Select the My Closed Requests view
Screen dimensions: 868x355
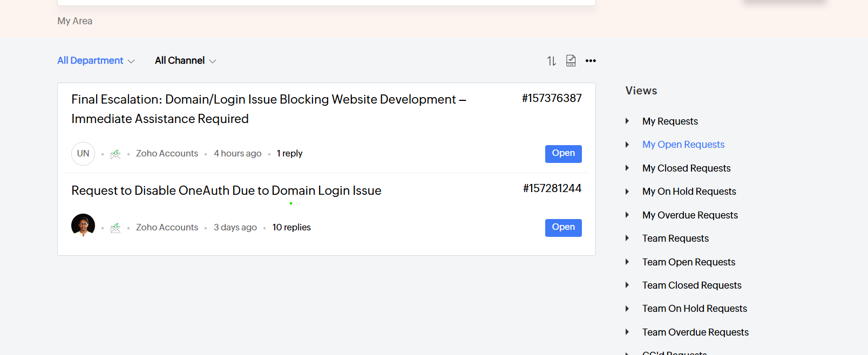[x=686, y=168]
